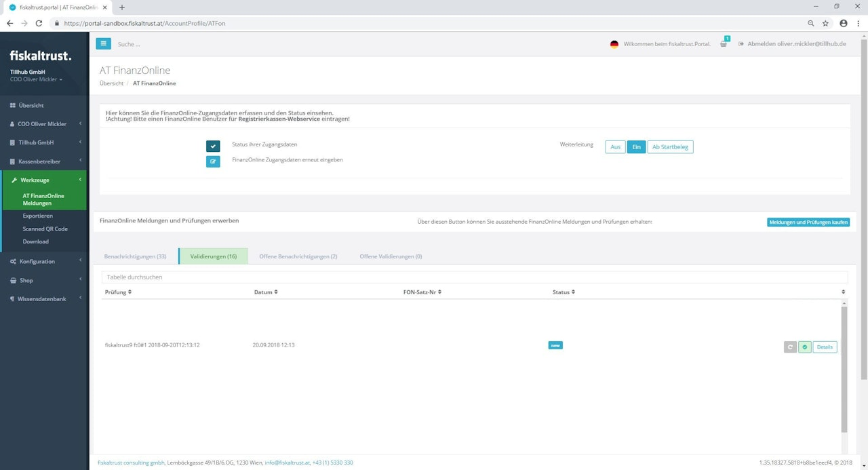The image size is (868, 470).
Task: Expand the Konfiguration sidebar menu
Action: click(x=44, y=261)
